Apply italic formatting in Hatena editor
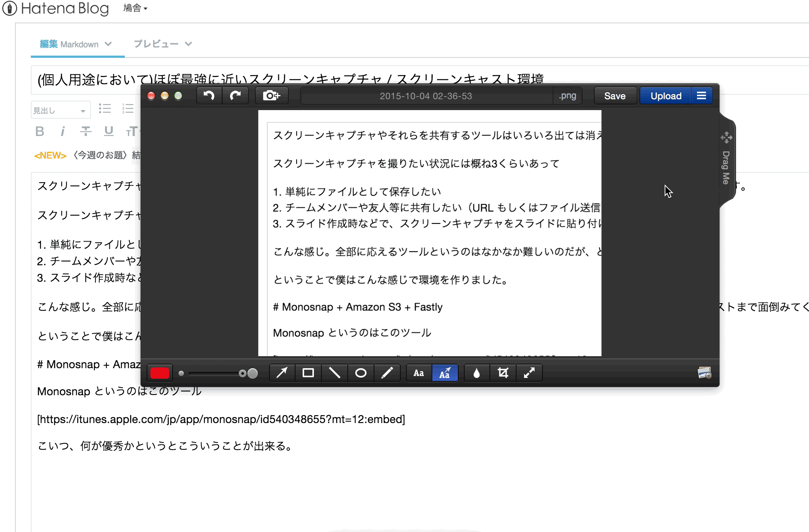The image size is (809, 532). coord(63,131)
